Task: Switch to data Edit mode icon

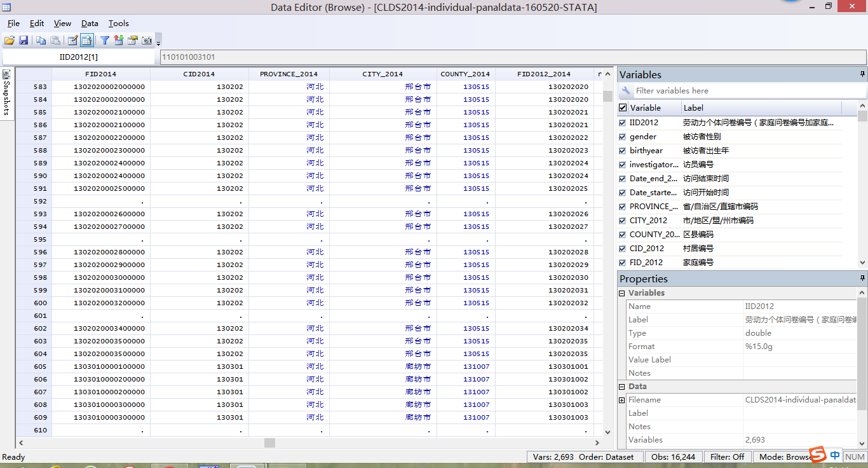Action: (72, 40)
